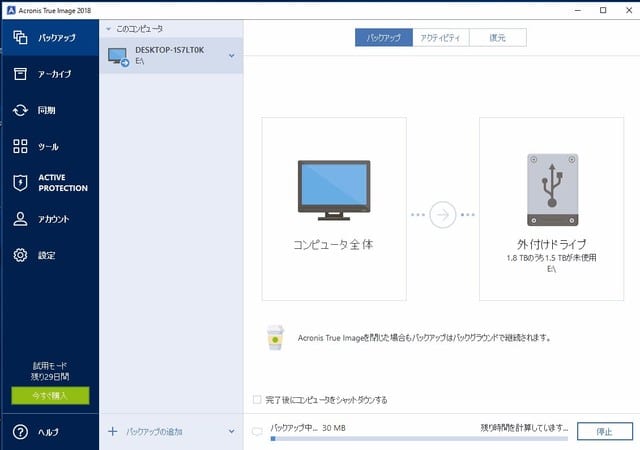Collapse the このコンピュータ group
This screenshot has width=640, height=450.
[x=110, y=30]
